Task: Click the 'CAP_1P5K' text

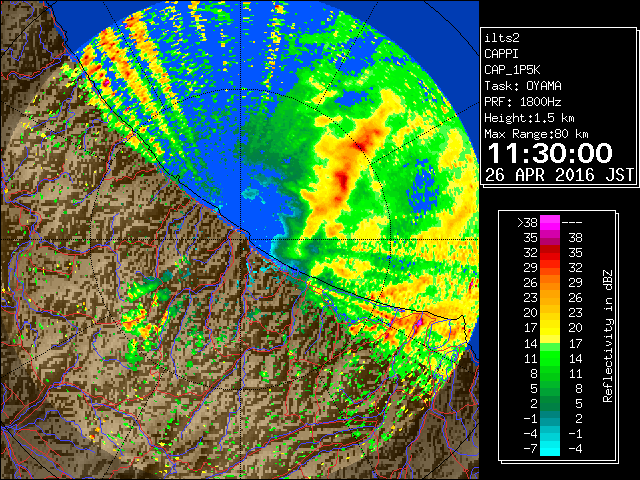Action: tap(512, 70)
